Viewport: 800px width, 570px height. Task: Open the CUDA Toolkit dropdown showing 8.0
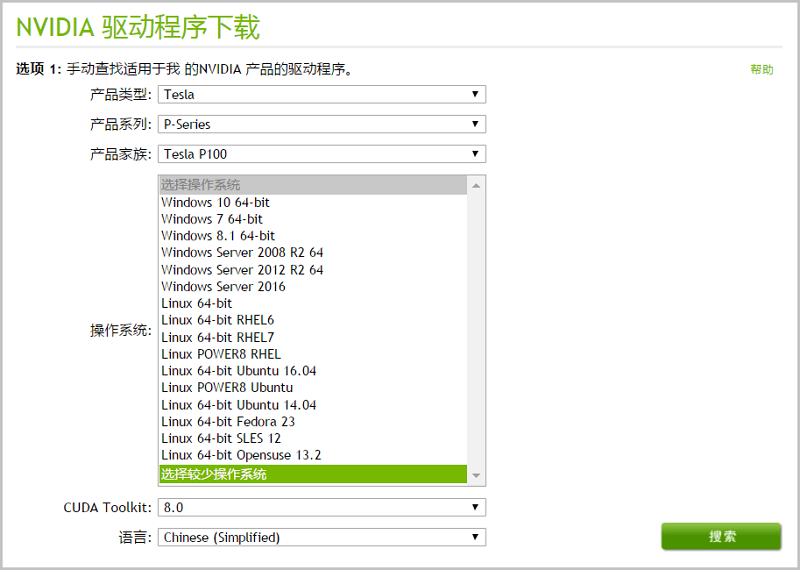[322, 507]
